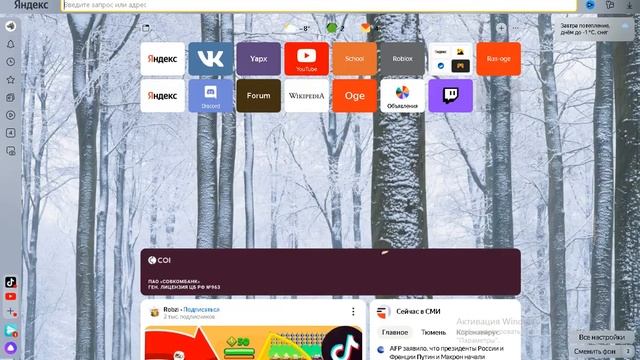Open the School tile
Image resolution: width=640 pixels, height=360 pixels.
355,59
